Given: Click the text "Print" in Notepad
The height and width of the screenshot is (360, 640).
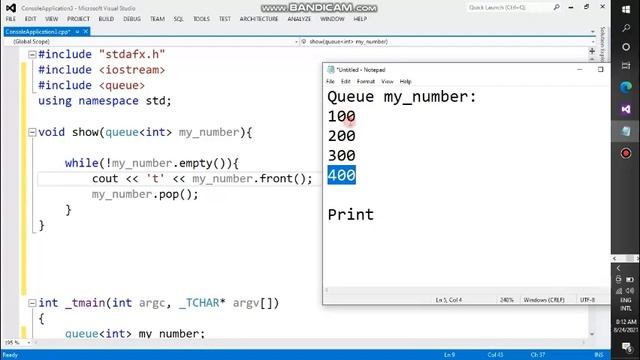Looking at the screenshot, I should pyautogui.click(x=351, y=215).
